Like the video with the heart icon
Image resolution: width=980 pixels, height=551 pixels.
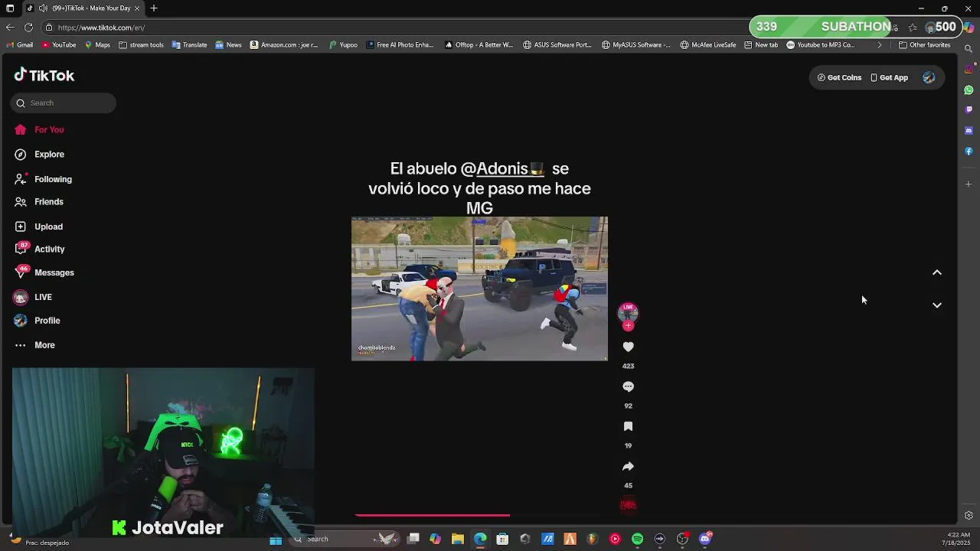[x=628, y=347]
